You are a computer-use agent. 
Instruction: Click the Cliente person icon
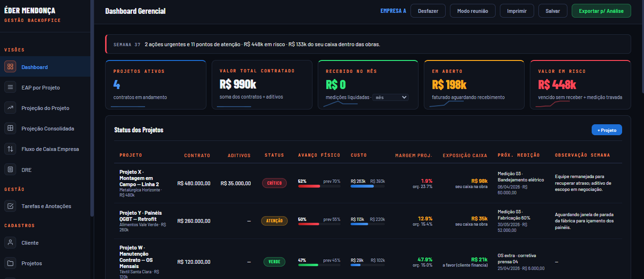click(10, 243)
